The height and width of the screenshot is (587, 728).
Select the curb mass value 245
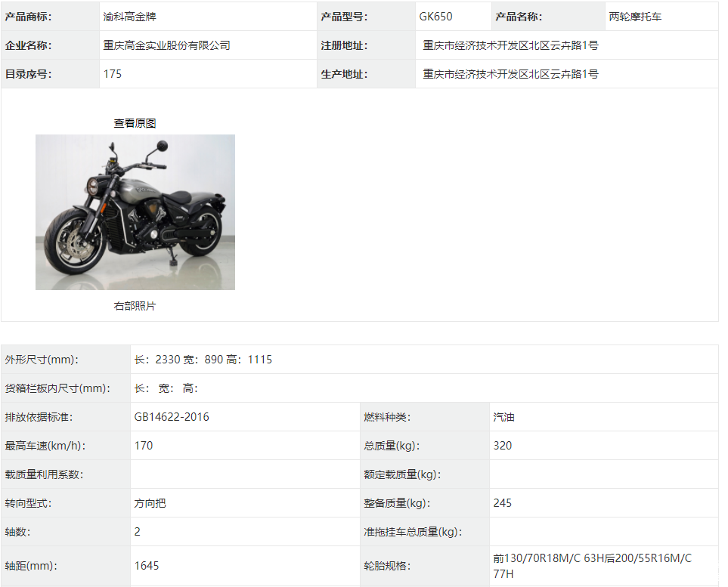(502, 503)
